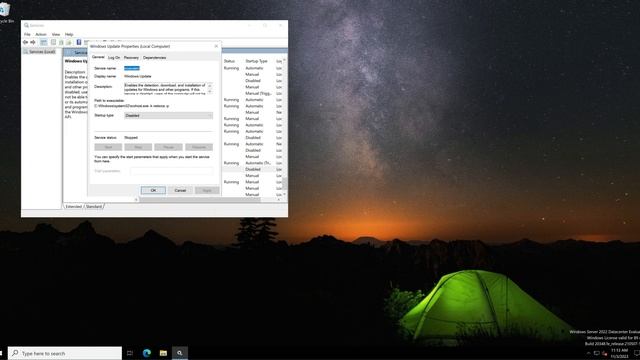Viewport: 640px width, 360px height.
Task: Toggle the show/hide console tree toolbar icon
Action: coord(43,42)
